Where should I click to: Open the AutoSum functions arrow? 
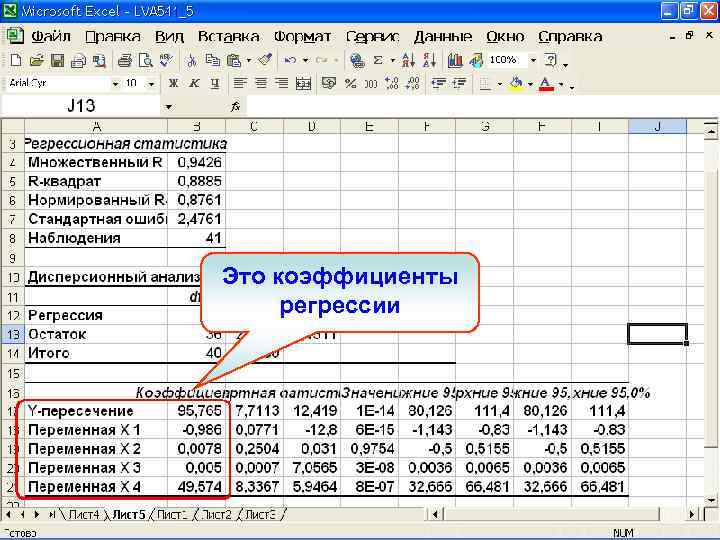point(393,60)
